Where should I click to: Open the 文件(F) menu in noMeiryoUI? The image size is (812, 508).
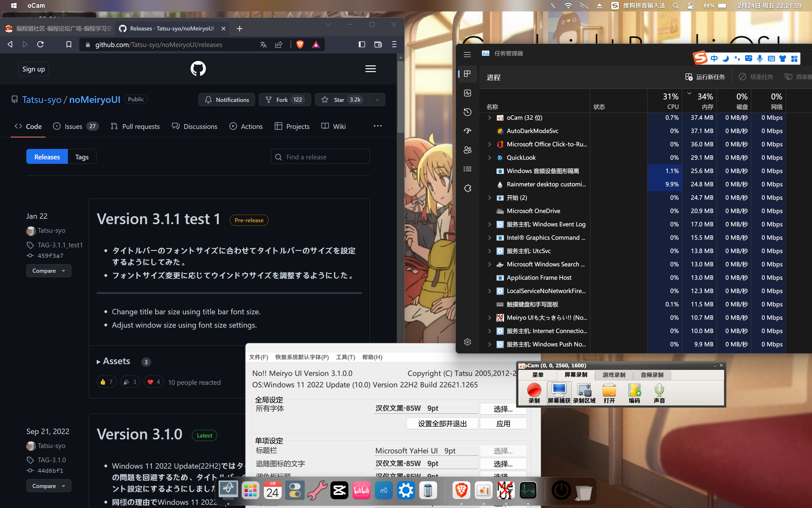(x=259, y=357)
